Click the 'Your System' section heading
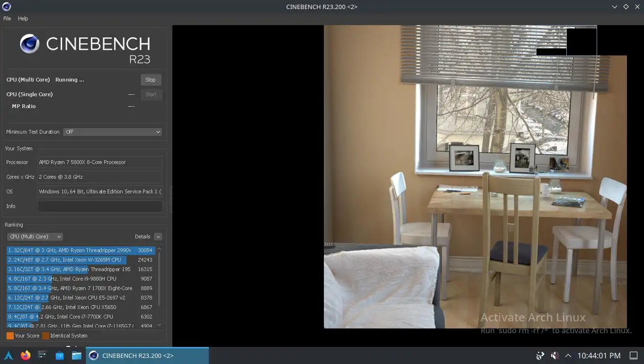Image resolution: width=644 pixels, height=364 pixels. click(18, 148)
